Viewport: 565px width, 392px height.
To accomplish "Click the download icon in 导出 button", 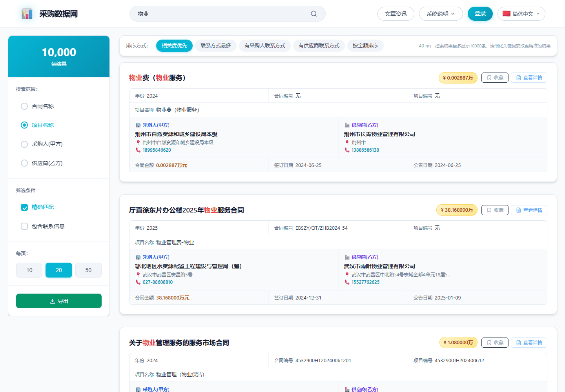I will click(53, 301).
